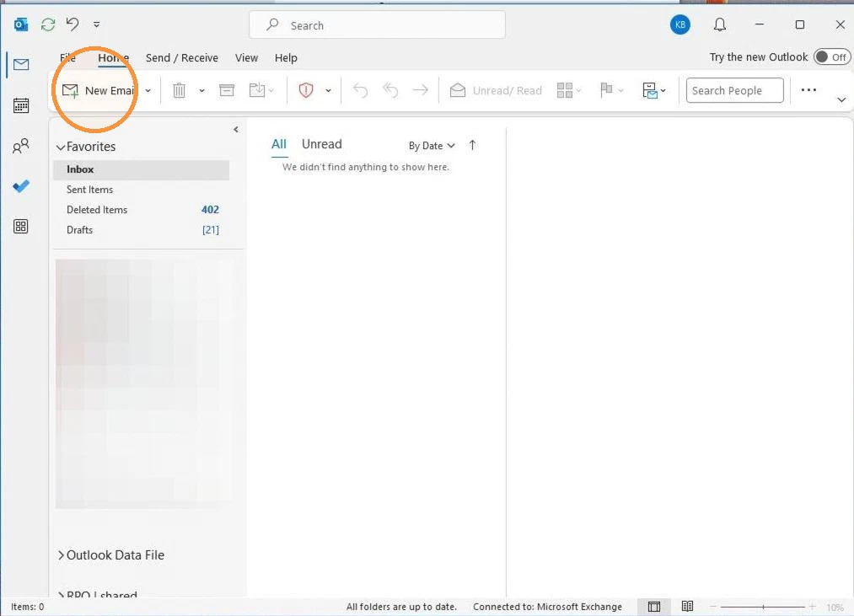This screenshot has height=616, width=854.
Task: Select the Deleted Items folder
Action: pyautogui.click(x=141, y=210)
